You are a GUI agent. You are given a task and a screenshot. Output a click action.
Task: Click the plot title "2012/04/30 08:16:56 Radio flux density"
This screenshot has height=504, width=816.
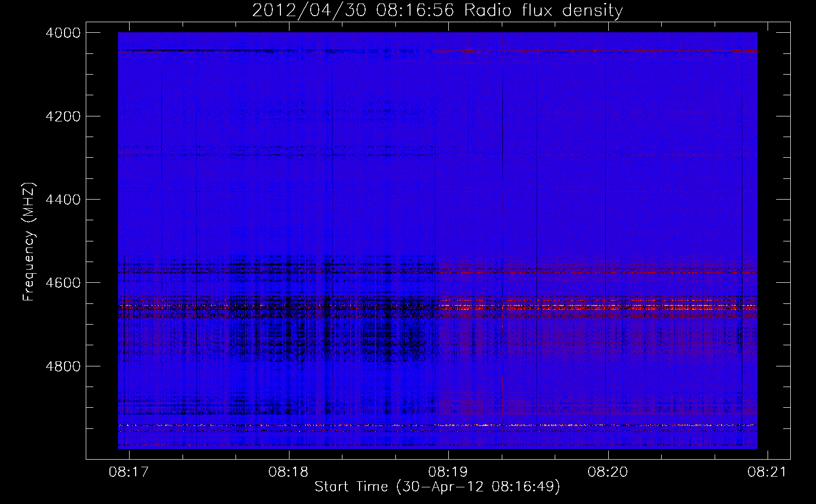437,11
